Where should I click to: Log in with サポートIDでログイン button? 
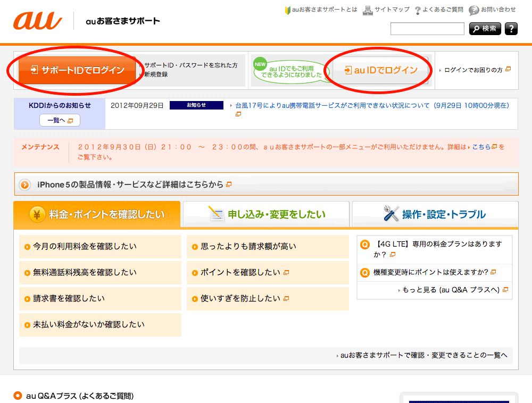click(77, 70)
